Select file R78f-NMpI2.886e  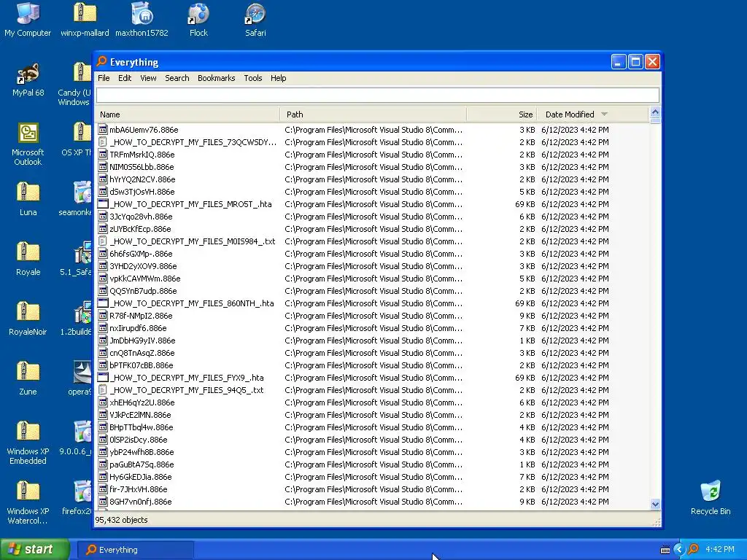click(141, 316)
